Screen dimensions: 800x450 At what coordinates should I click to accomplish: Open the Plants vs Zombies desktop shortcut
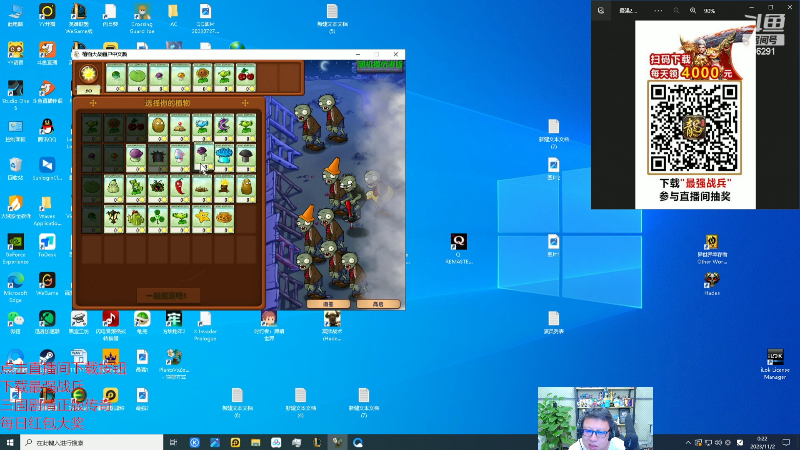173,364
